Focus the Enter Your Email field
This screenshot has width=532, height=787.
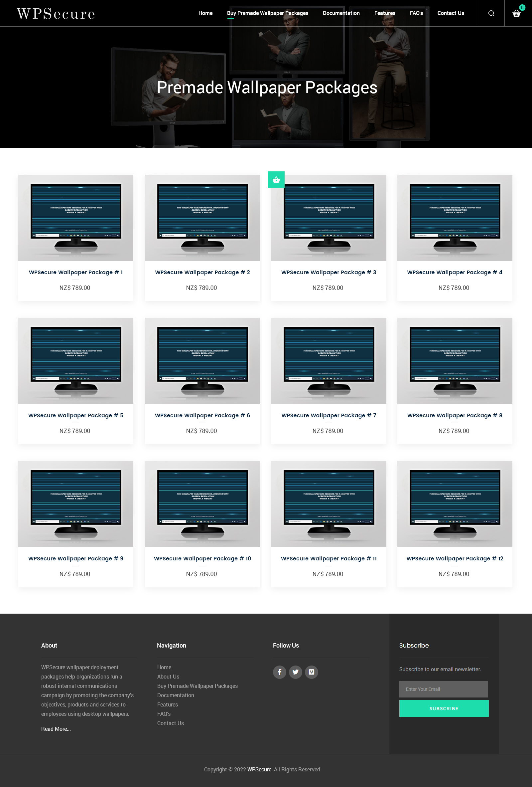pos(444,689)
